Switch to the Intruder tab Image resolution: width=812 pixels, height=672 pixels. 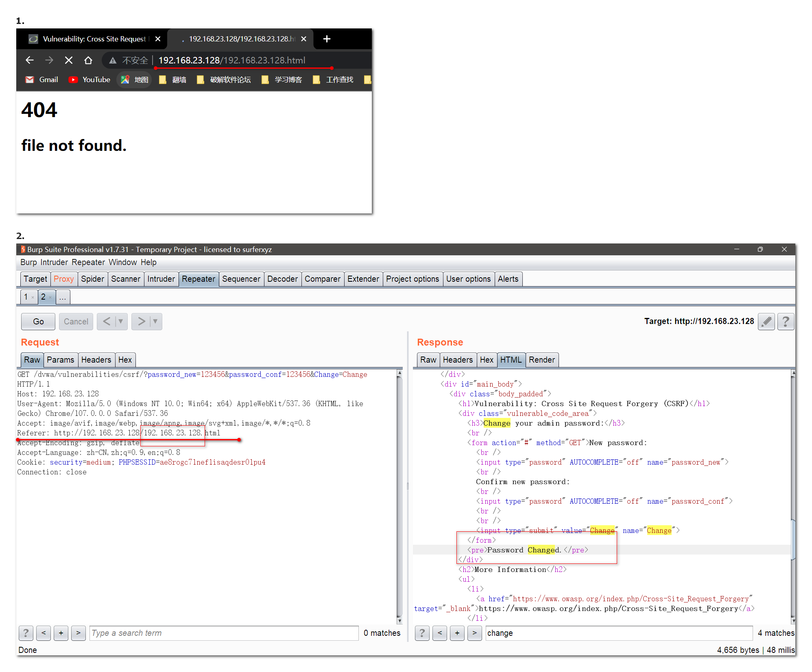tap(161, 279)
